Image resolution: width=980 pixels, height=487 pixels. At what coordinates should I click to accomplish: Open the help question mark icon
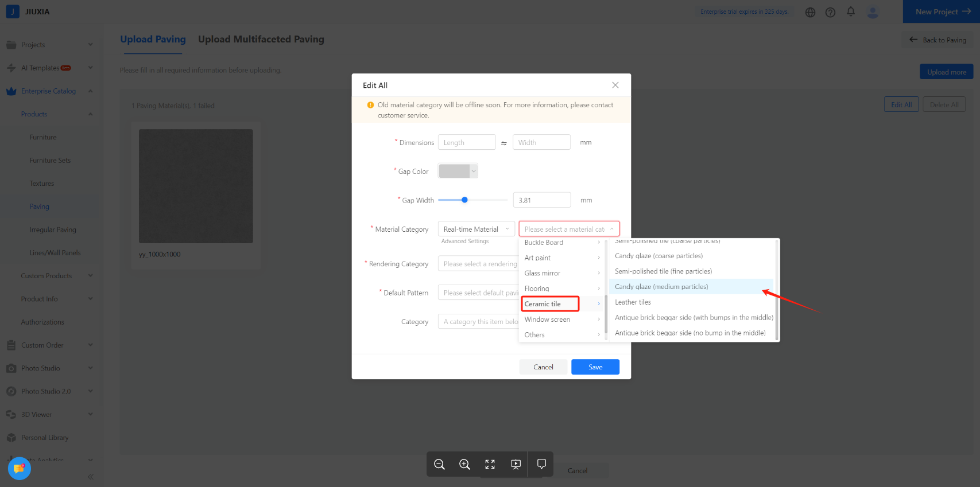point(830,12)
